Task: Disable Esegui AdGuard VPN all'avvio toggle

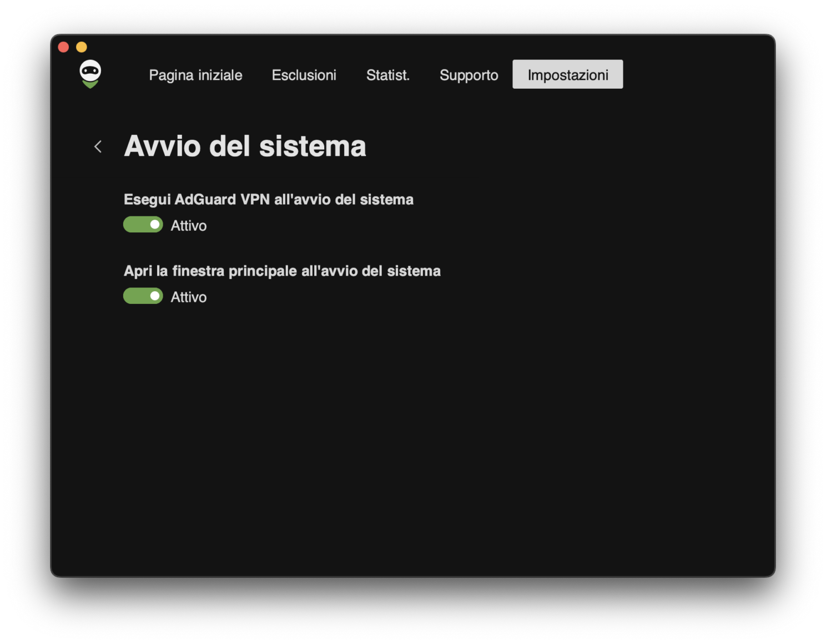Action: point(143,225)
